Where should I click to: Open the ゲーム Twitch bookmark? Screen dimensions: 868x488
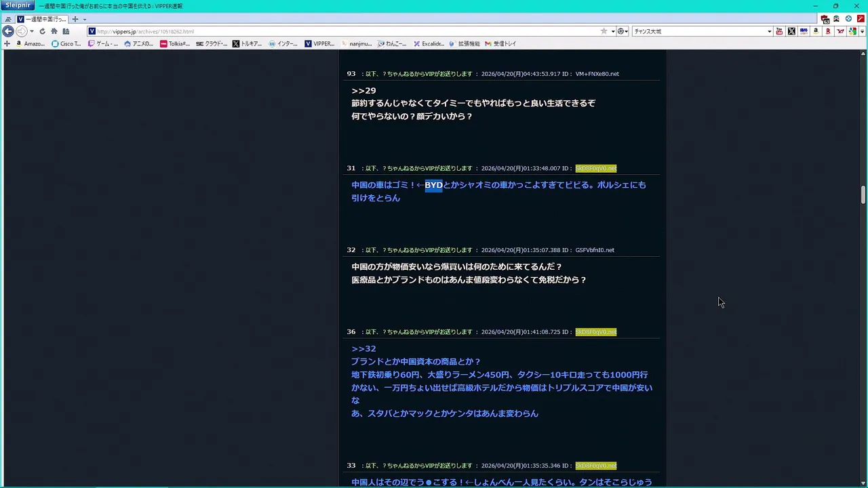103,43
